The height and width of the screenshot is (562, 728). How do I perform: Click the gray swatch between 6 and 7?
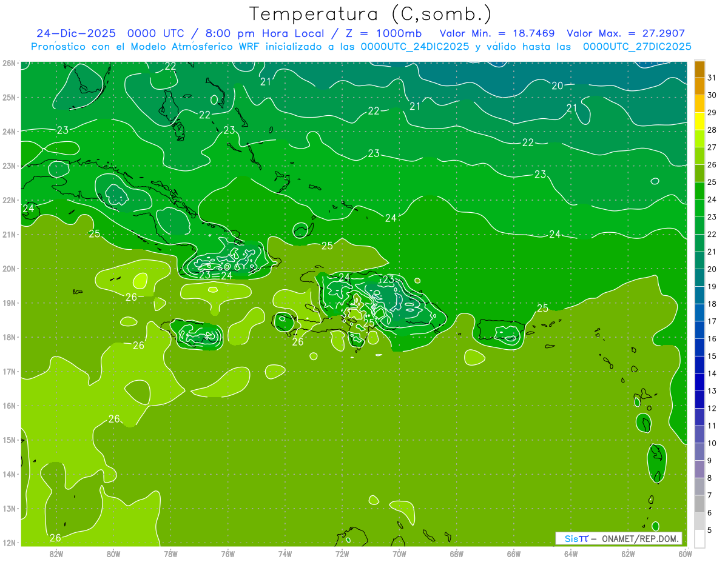(699, 504)
